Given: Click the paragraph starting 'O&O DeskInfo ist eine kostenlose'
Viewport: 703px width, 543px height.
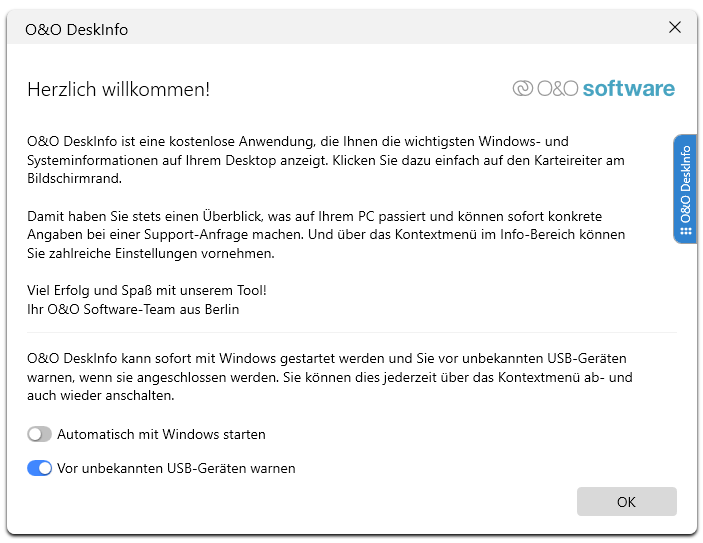Looking at the screenshot, I should pos(325,160).
